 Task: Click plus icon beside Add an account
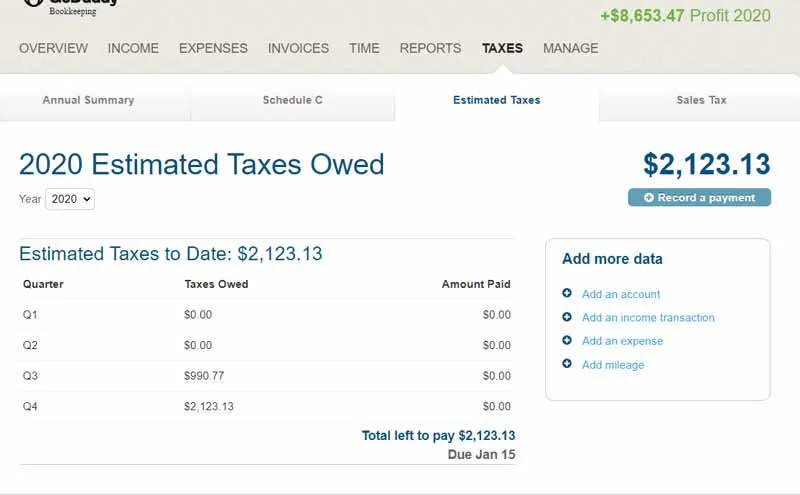[x=567, y=294]
